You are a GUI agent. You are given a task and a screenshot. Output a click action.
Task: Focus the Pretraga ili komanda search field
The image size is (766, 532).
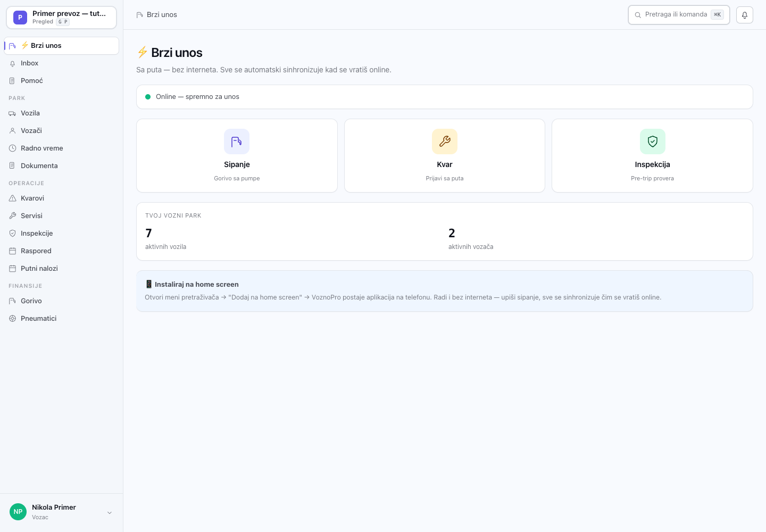tap(679, 15)
